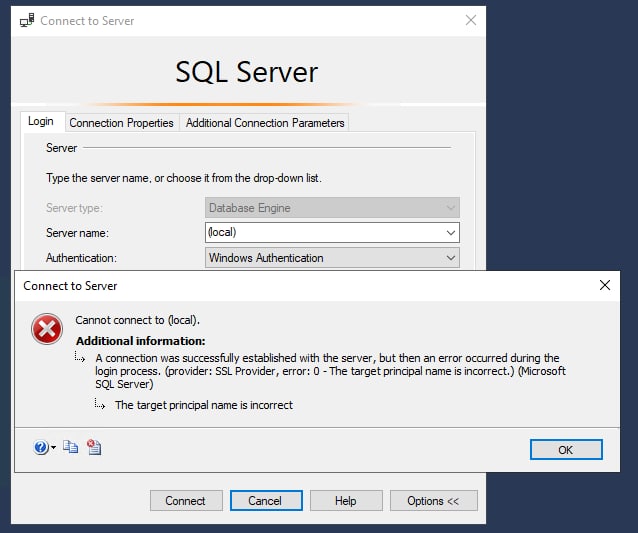Copy message text icon in error dialog
Screen dimensions: 638x533
coord(70,447)
